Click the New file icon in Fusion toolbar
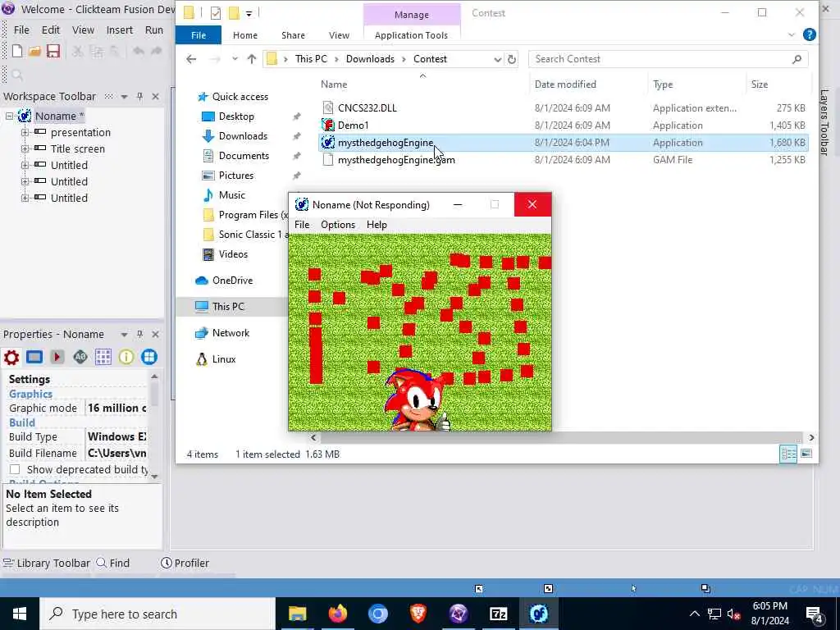 tap(16, 51)
